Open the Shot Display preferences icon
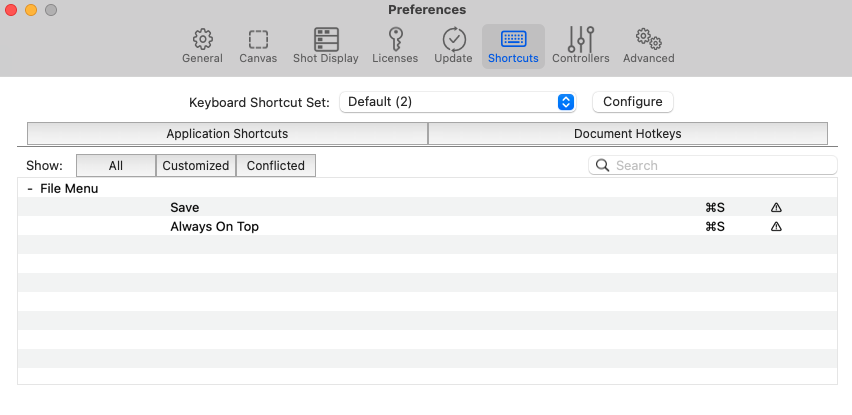This screenshot has height=415, width=852. point(326,40)
